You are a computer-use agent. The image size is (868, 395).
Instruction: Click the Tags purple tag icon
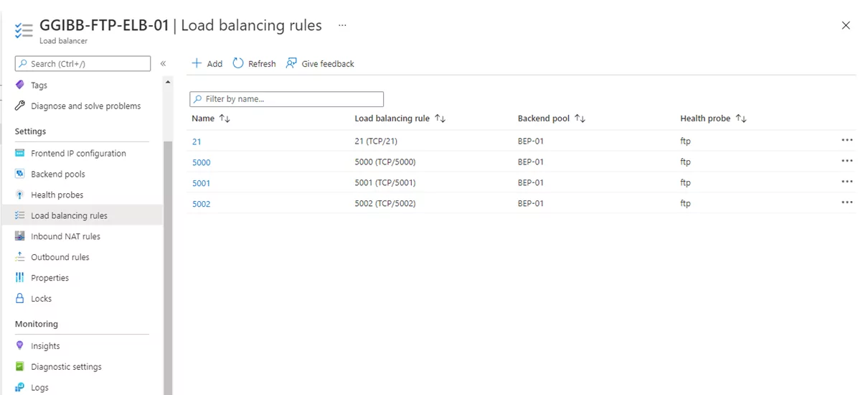[x=20, y=85]
